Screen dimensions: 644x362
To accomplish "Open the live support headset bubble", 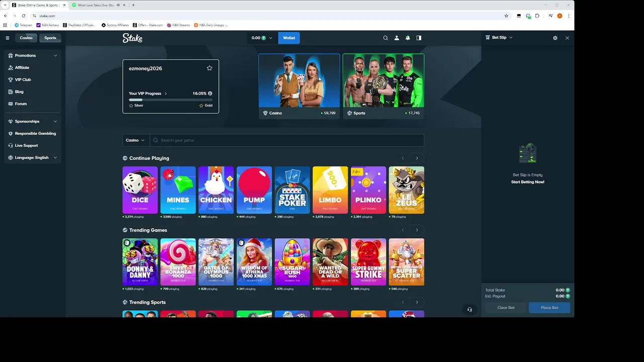I will coord(469,310).
